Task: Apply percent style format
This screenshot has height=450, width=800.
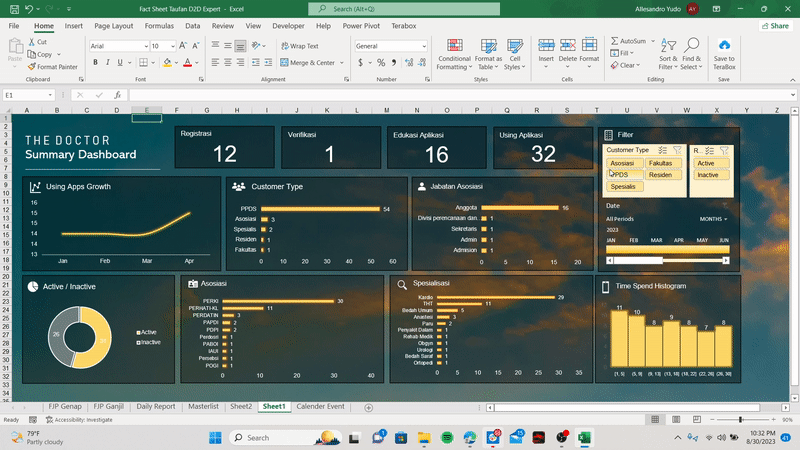Action: (381, 62)
